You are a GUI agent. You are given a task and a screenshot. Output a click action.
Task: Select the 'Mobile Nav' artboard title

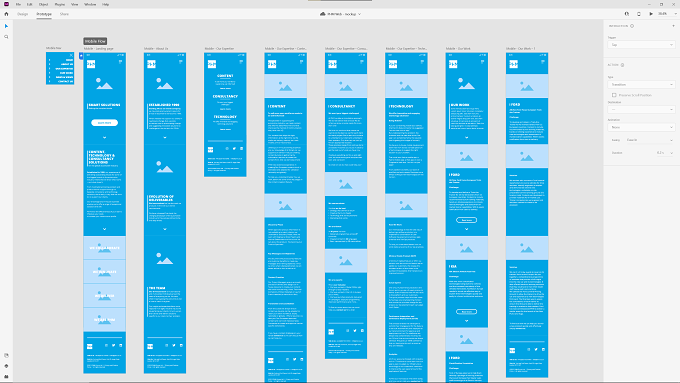coord(54,48)
